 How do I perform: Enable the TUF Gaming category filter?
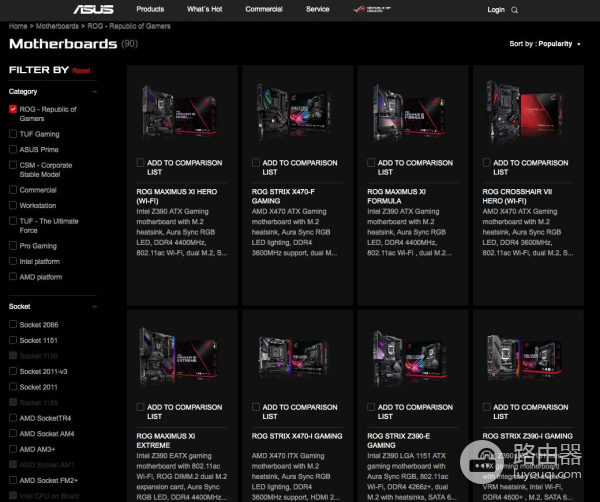point(13,134)
